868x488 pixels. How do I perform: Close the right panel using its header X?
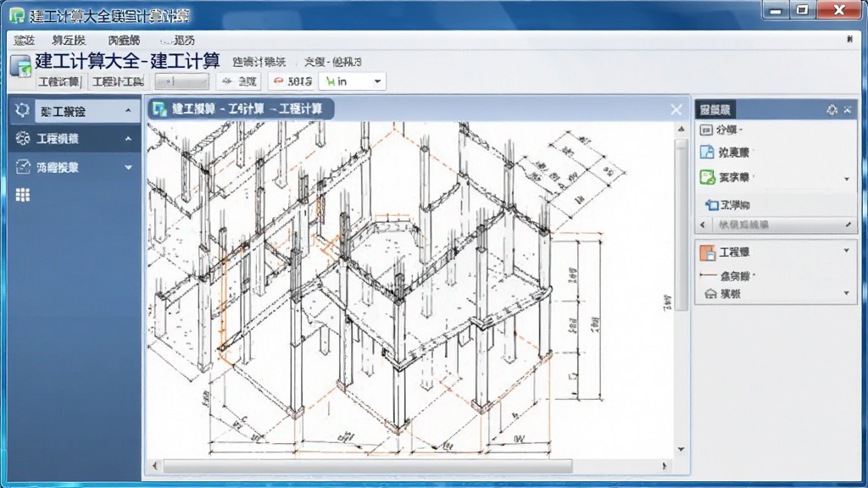click(848, 110)
